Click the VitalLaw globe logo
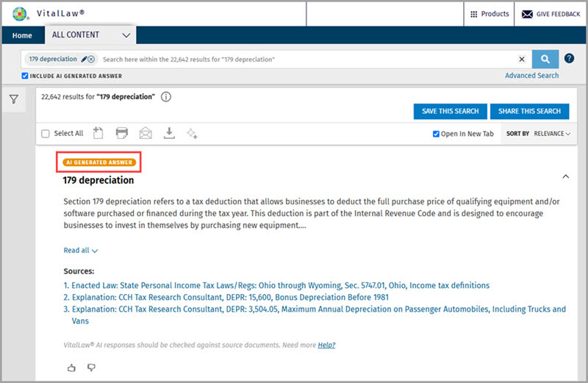Image resolution: width=588 pixels, height=383 pixels. click(x=21, y=14)
